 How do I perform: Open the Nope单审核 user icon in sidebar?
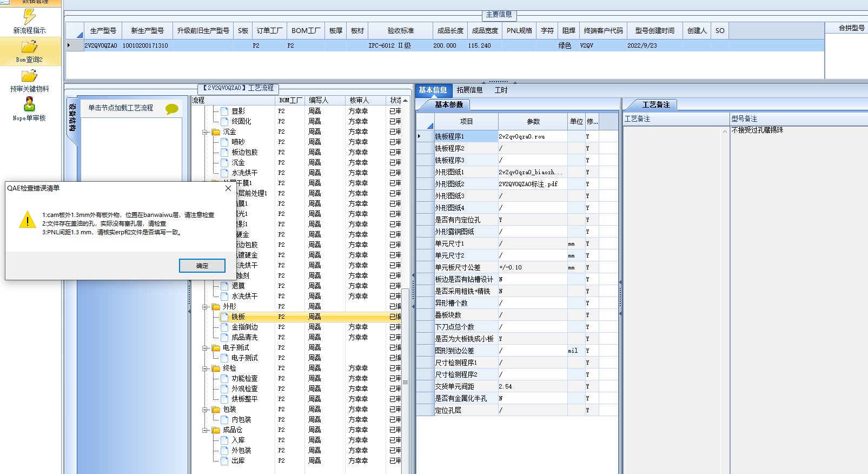[x=29, y=104]
